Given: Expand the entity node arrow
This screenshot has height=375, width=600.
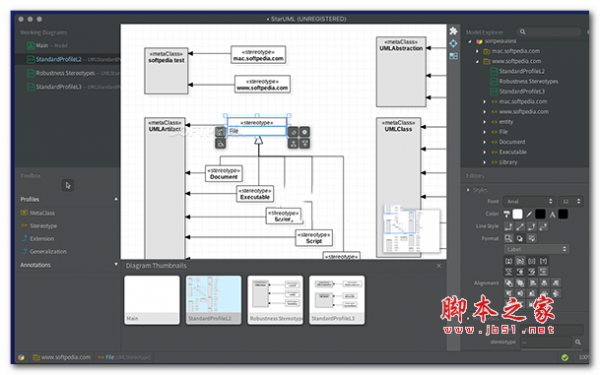Looking at the screenshot, I should click(484, 122).
